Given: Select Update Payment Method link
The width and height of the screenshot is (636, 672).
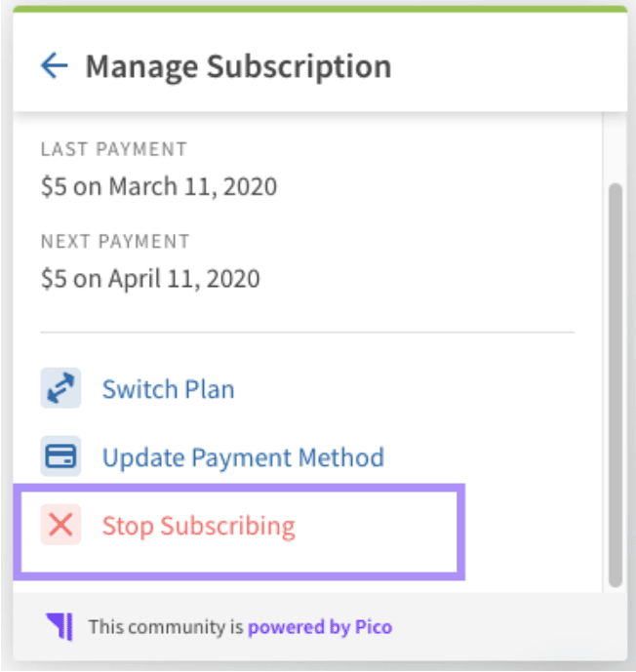Looking at the screenshot, I should (x=243, y=457).
